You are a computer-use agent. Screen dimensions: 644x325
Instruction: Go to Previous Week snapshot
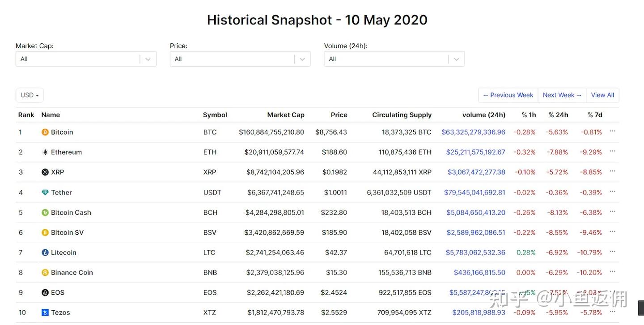pyautogui.click(x=508, y=95)
